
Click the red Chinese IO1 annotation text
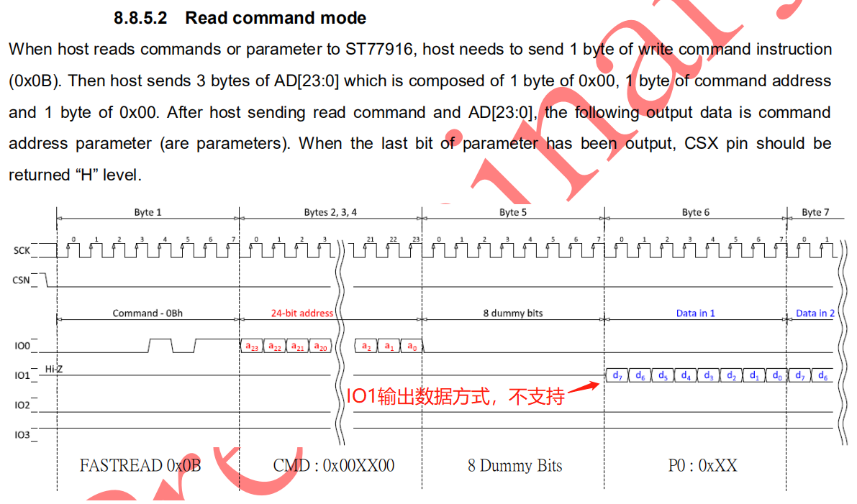pos(455,396)
